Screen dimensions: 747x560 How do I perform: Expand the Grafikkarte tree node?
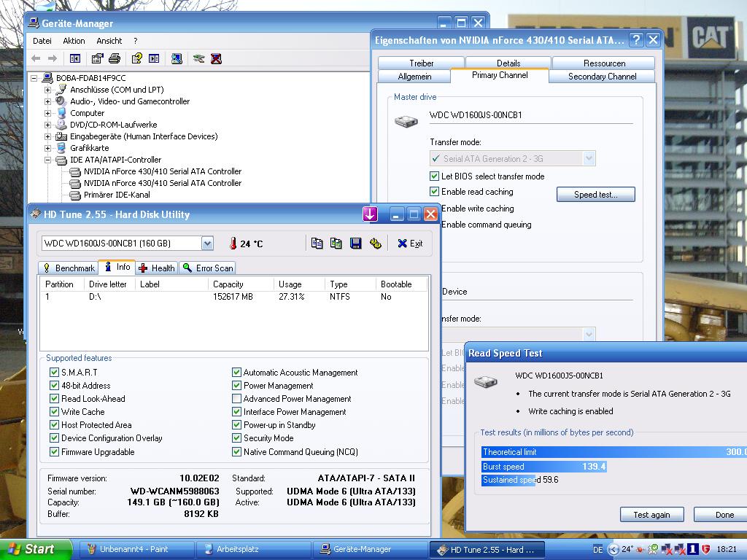pyautogui.click(x=47, y=148)
